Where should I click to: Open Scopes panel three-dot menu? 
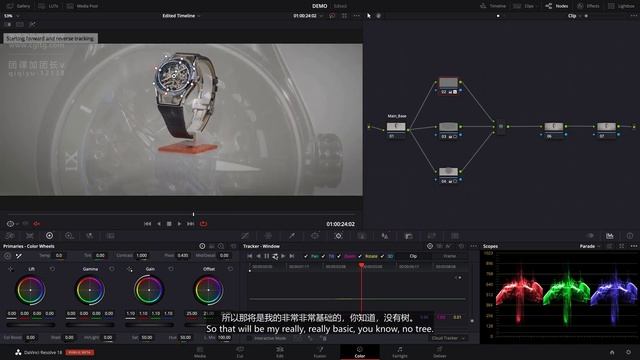click(x=633, y=246)
